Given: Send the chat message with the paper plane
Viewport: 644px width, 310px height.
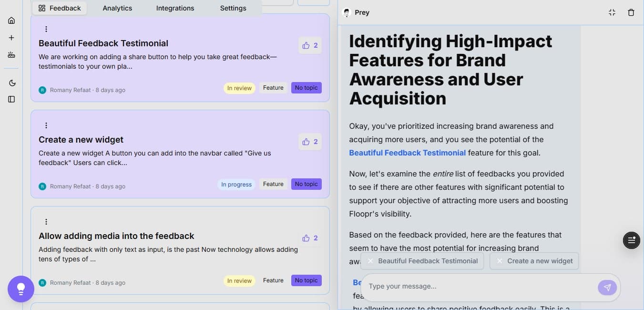Looking at the screenshot, I should click(x=607, y=287).
